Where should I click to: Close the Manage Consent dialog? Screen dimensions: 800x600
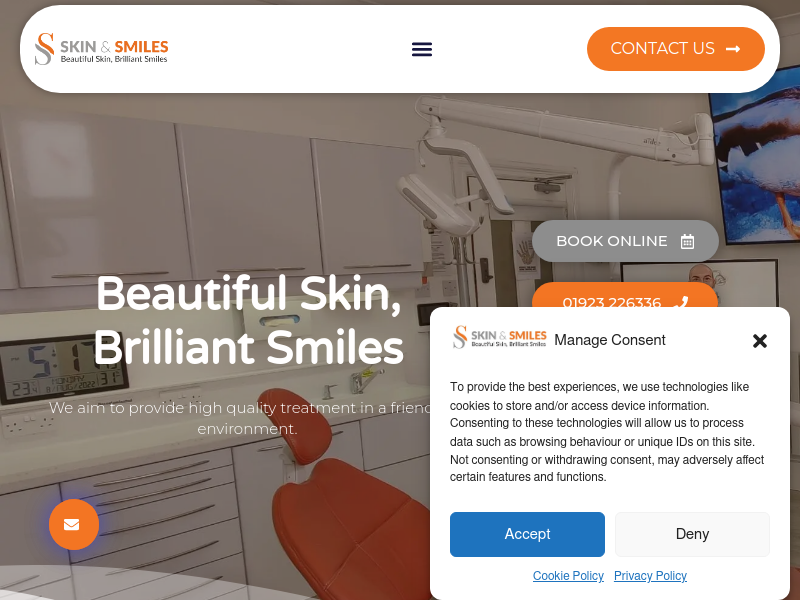[760, 341]
